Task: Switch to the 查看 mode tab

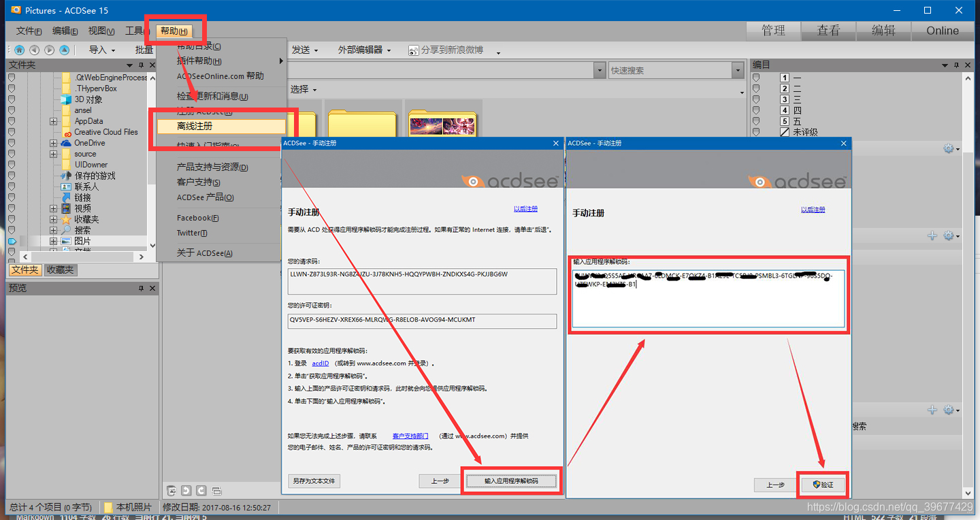Action: tap(828, 31)
